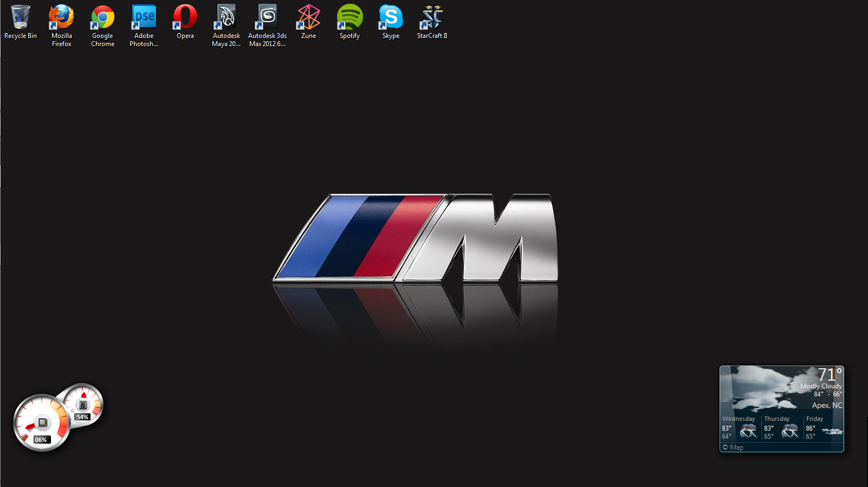This screenshot has height=487, width=868.
Task: Click the memory gauge showing 54%
Action: pyautogui.click(x=83, y=405)
